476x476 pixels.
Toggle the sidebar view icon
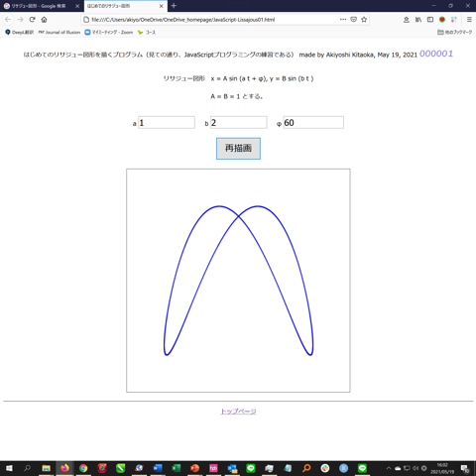tap(430, 20)
